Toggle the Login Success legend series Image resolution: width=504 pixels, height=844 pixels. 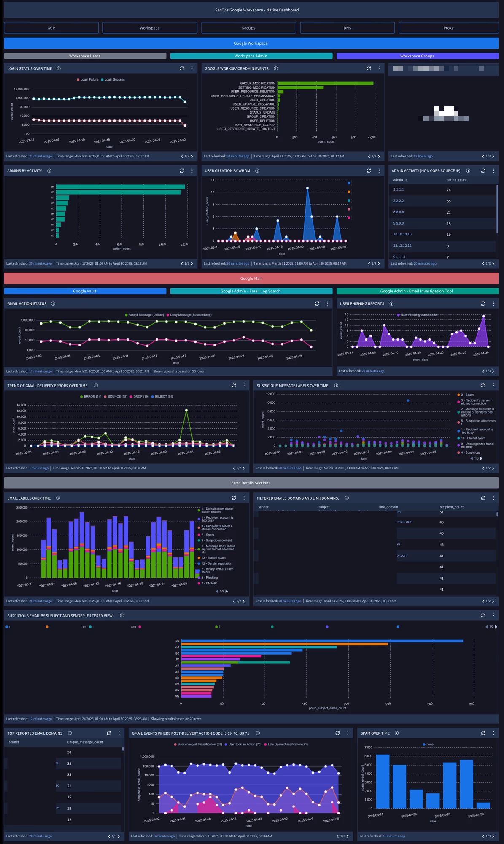113,80
